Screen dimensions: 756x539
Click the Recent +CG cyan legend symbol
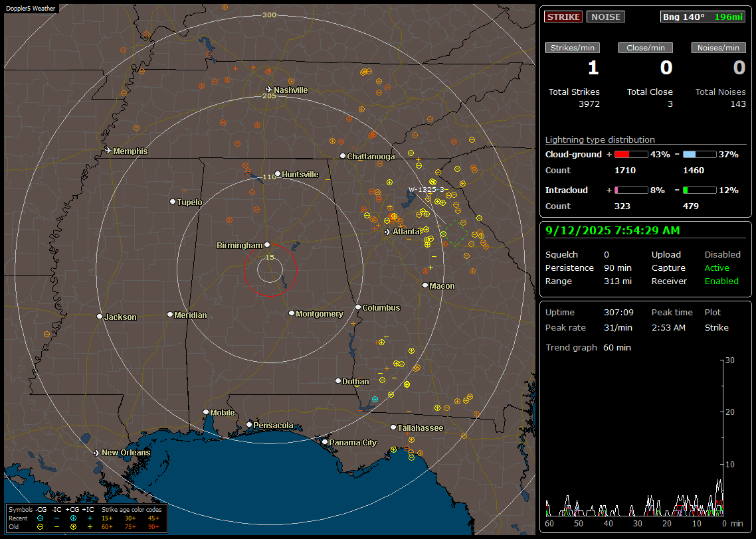(73, 518)
